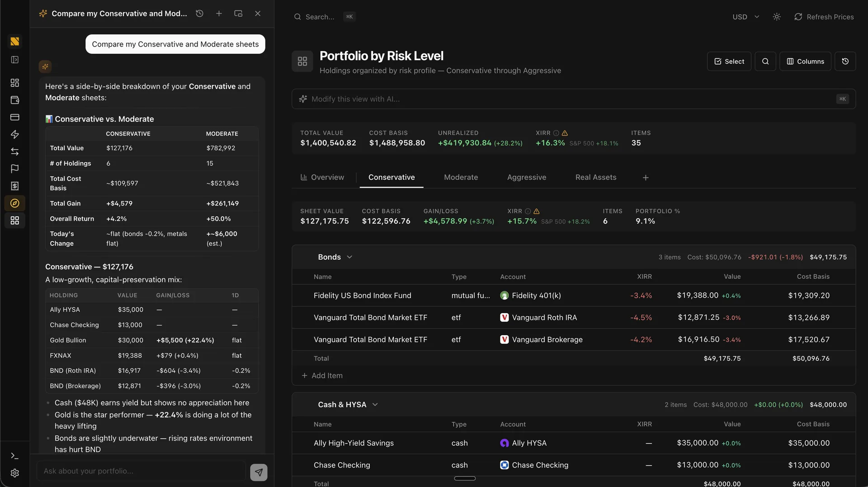Click the Compare my Conservative and Moderate sheets message
This screenshot has height=487, width=868.
click(175, 44)
